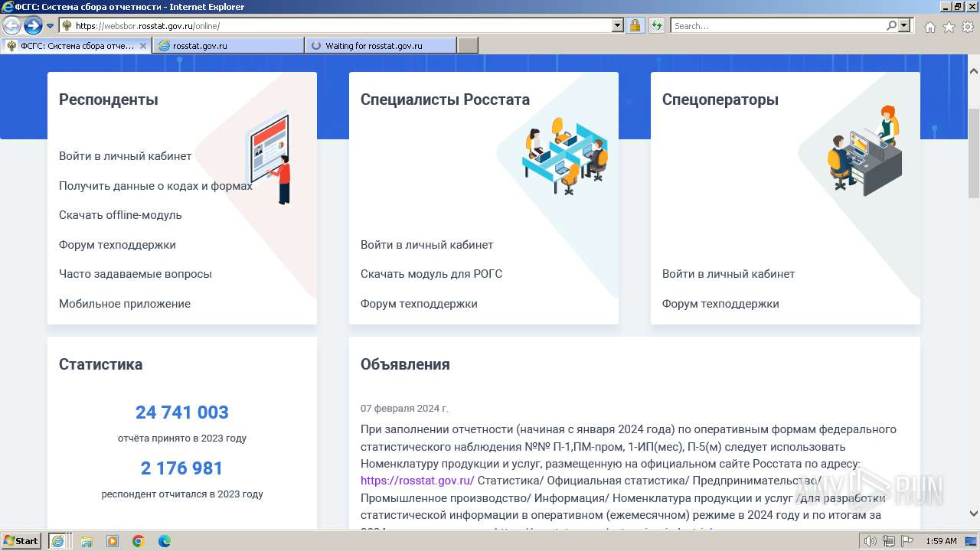Open Форум техподдержки under Респонденты
This screenshot has width=980, height=551.
coord(117,245)
